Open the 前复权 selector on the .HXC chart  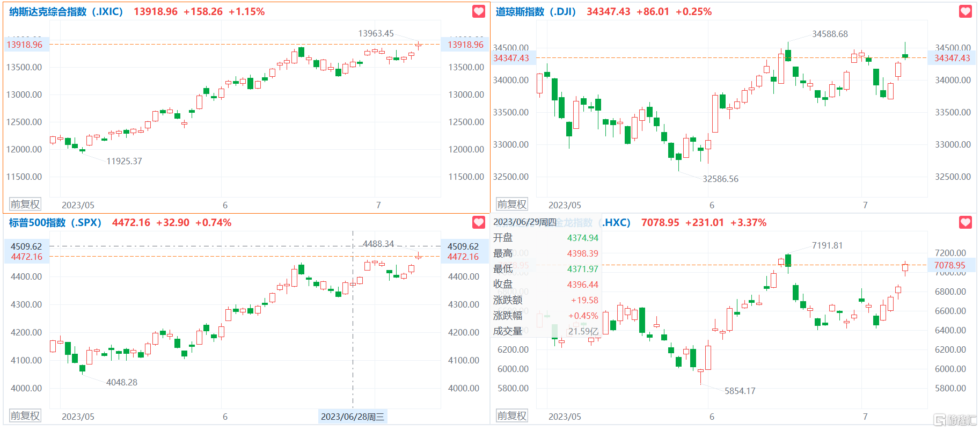point(512,416)
